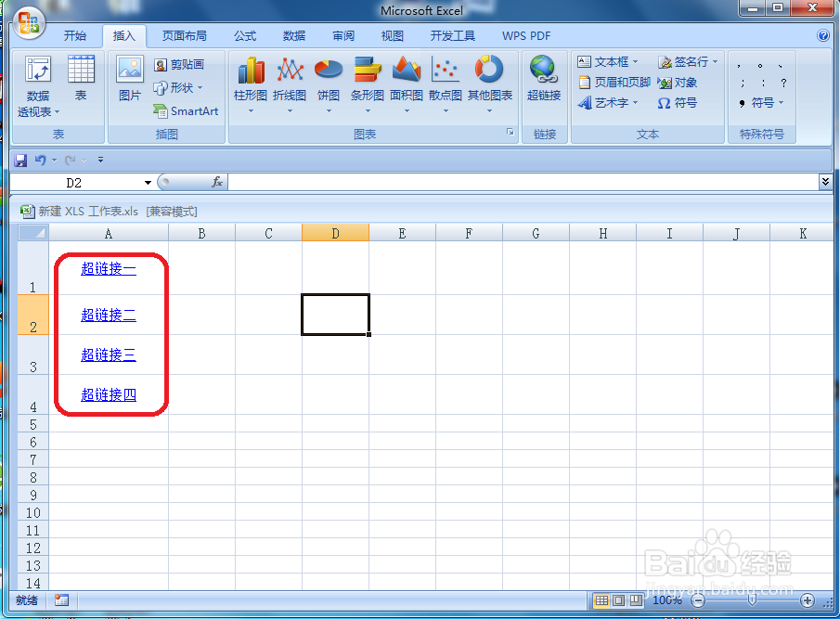Open the charts group dialog launcher
Image resolution: width=840 pixels, height=619 pixels.
tap(510, 132)
